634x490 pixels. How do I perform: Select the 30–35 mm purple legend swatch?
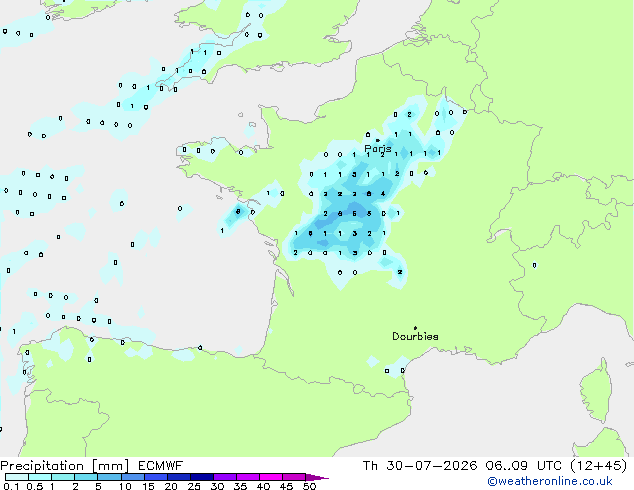coord(225,477)
